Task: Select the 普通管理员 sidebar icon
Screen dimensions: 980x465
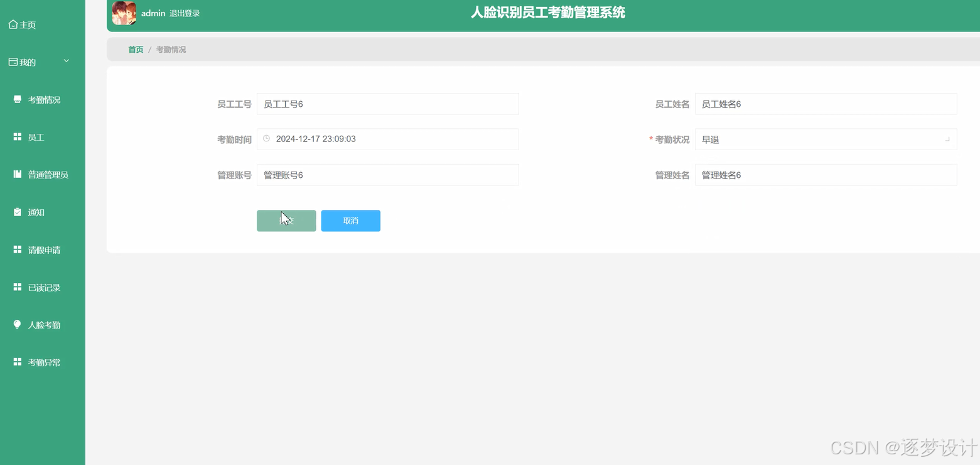Action: tap(17, 174)
